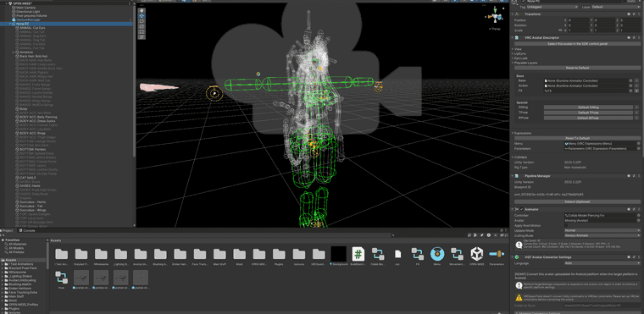Click the Default IKPose button

click(588, 118)
